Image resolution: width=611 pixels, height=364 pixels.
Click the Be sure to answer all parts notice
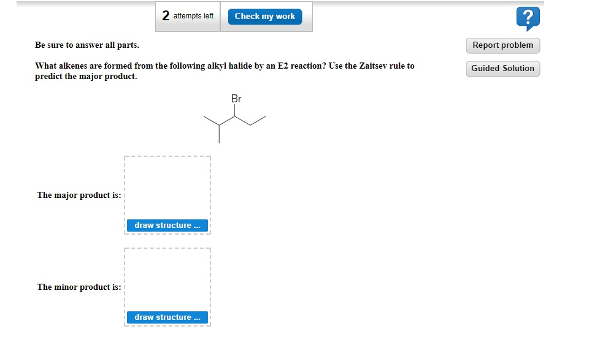tap(87, 45)
